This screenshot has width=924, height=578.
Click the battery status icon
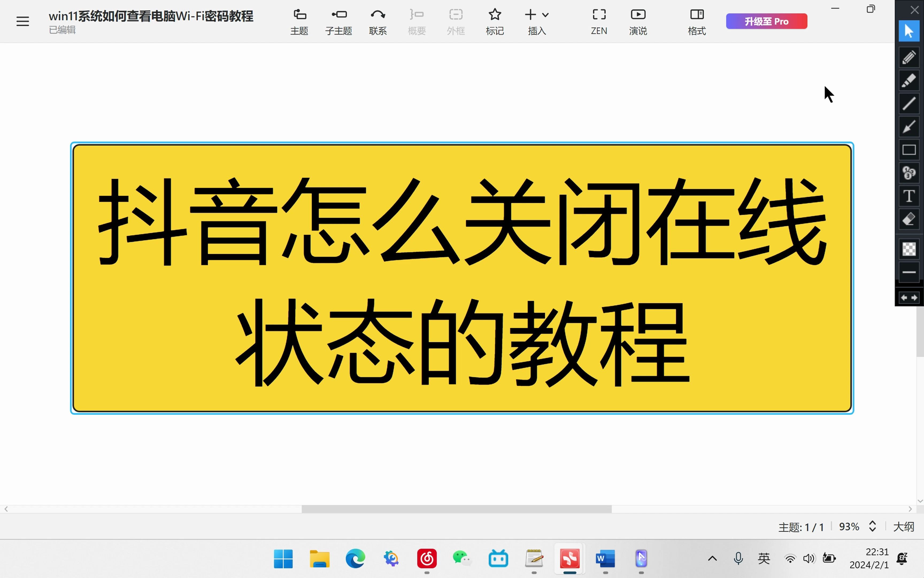pos(829,559)
